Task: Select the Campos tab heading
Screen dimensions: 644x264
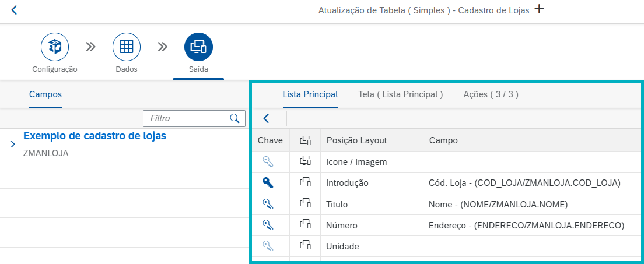Action: (x=45, y=94)
